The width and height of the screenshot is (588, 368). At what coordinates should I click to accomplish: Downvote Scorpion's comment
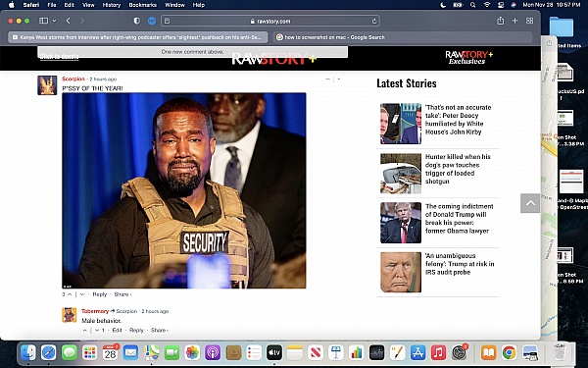[81, 294]
